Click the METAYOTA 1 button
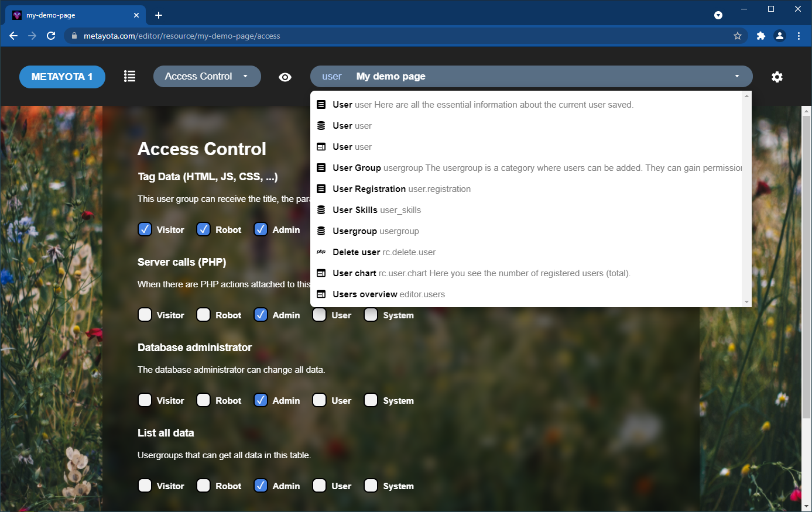 tap(62, 77)
